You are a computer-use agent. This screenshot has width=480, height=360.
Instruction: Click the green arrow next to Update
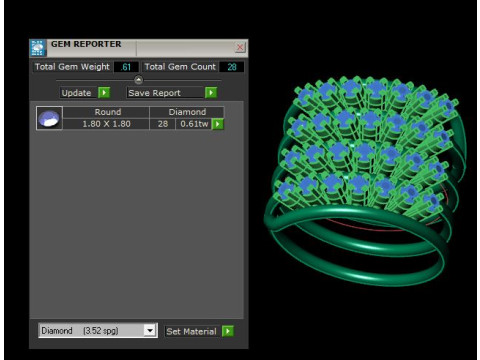(x=104, y=93)
